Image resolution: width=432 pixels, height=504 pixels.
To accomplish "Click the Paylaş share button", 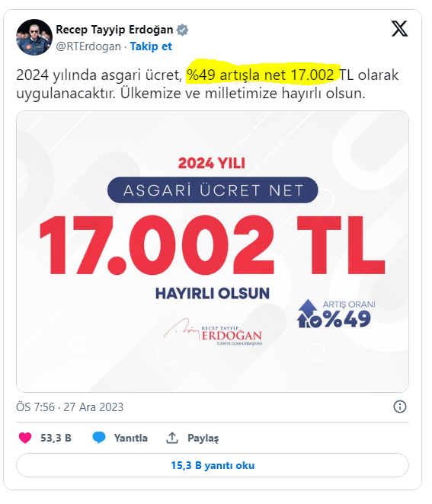I will 203,438.
